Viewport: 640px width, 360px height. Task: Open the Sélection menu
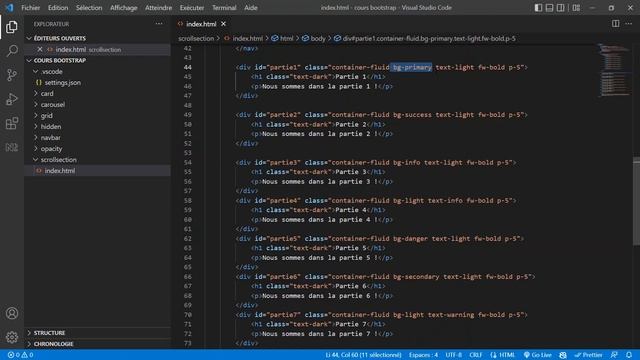[89, 8]
